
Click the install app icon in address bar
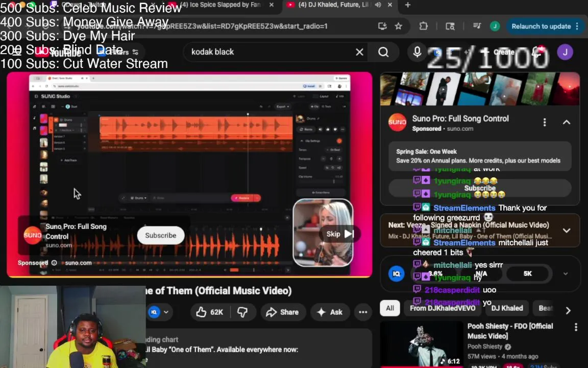tap(382, 26)
